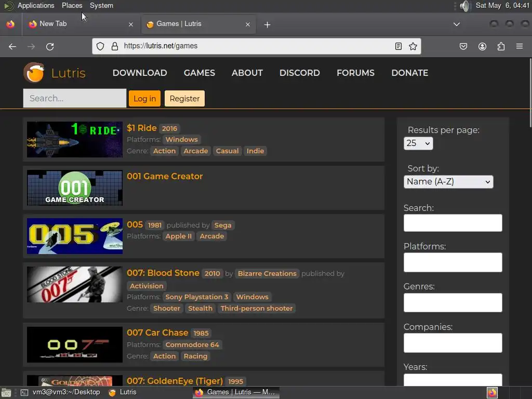The height and width of the screenshot is (399, 532).
Task: Click the Firefox View icon at left of tab bar
Action: click(10, 24)
